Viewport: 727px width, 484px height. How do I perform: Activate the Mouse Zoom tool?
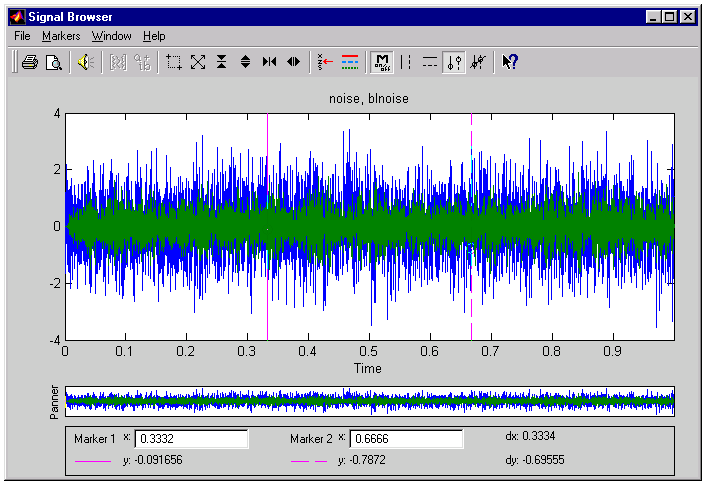(x=174, y=62)
